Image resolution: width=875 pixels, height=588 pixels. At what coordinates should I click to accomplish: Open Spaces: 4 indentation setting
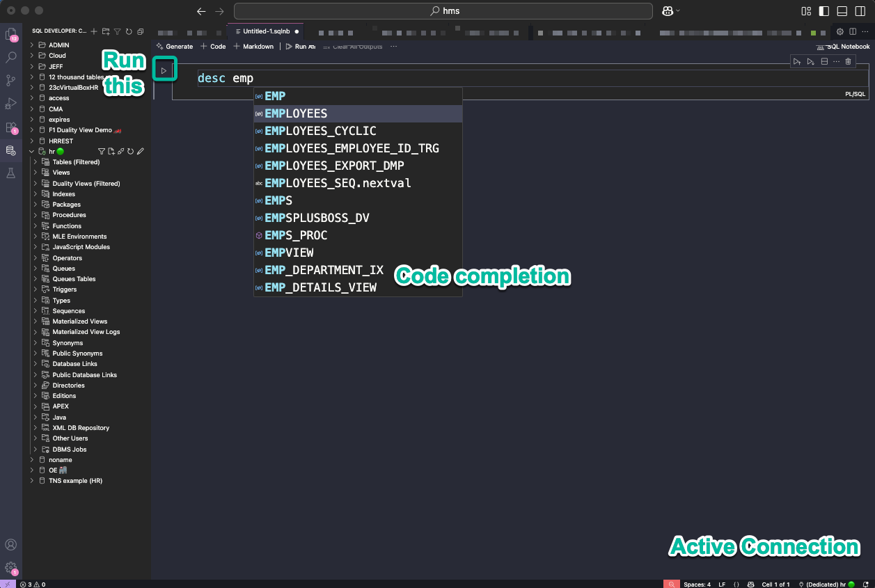[x=697, y=585]
